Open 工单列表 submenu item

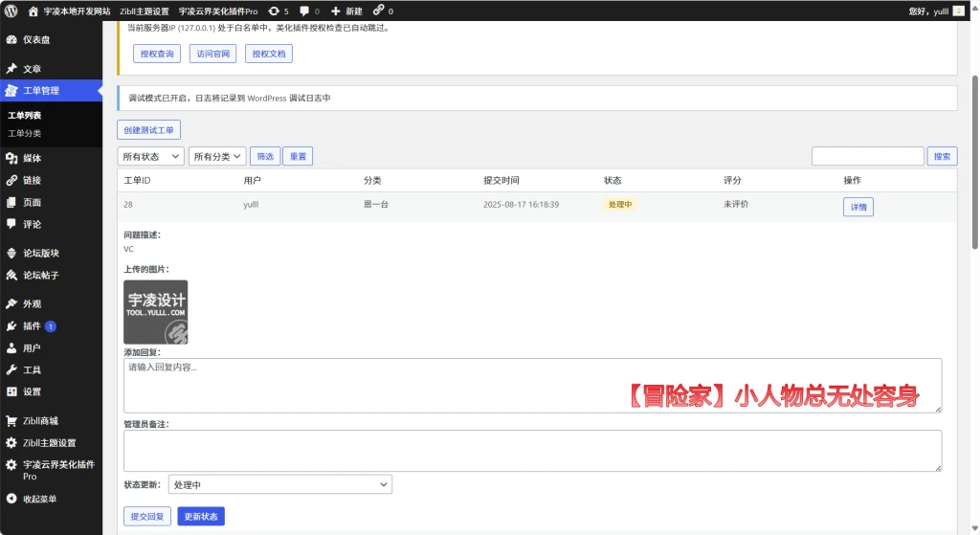[24, 115]
